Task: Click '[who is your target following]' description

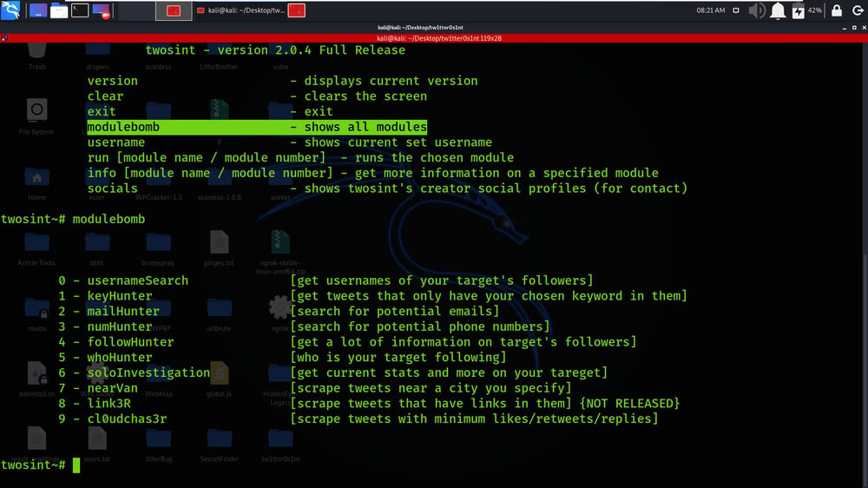Action: [x=398, y=358]
